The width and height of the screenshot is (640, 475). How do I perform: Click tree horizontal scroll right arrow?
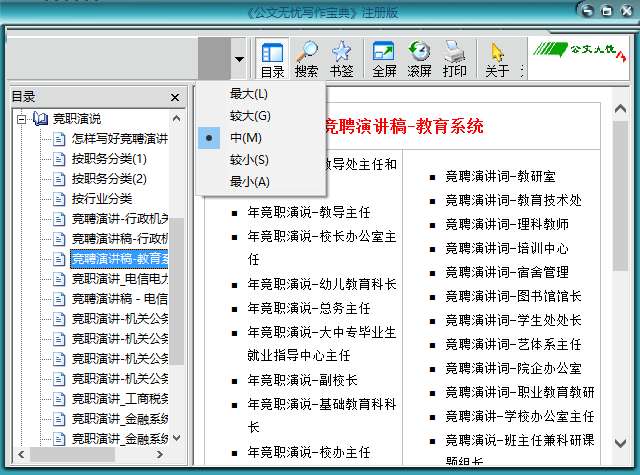(160, 454)
